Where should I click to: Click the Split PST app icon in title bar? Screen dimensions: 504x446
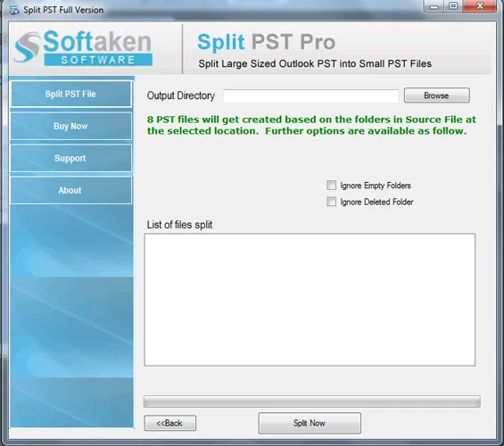click(x=14, y=10)
